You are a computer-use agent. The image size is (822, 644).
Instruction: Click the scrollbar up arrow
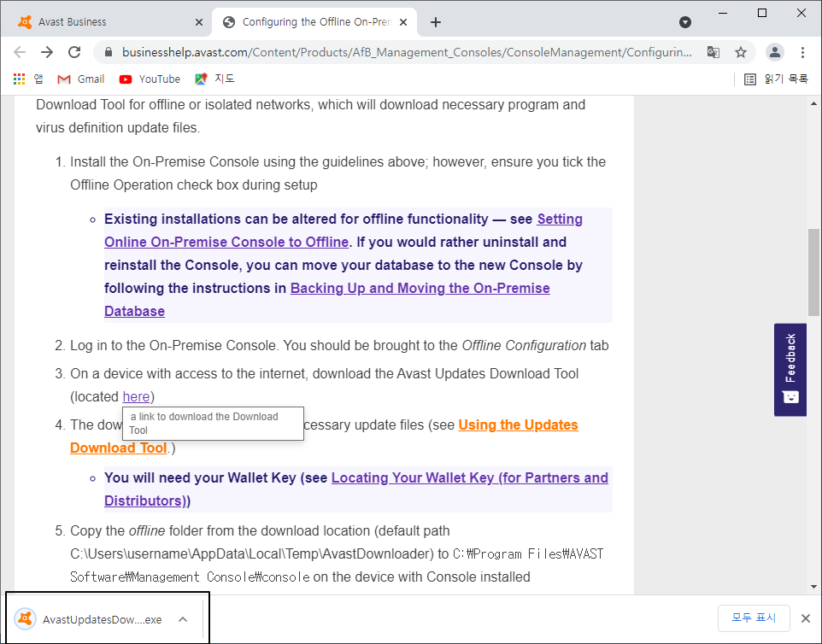[813, 103]
